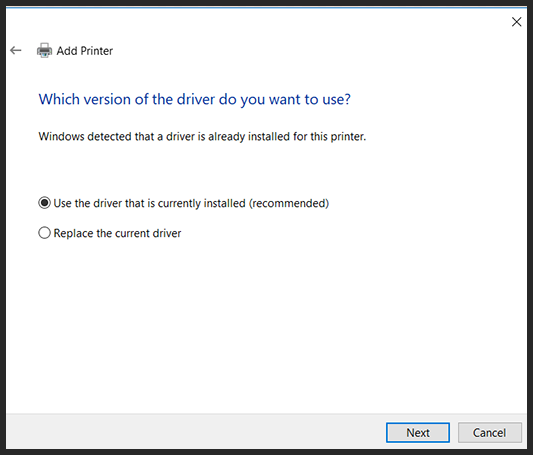This screenshot has width=533, height=455.
Task: Click the 'Windows detected that a driver' message
Action: click(202, 137)
